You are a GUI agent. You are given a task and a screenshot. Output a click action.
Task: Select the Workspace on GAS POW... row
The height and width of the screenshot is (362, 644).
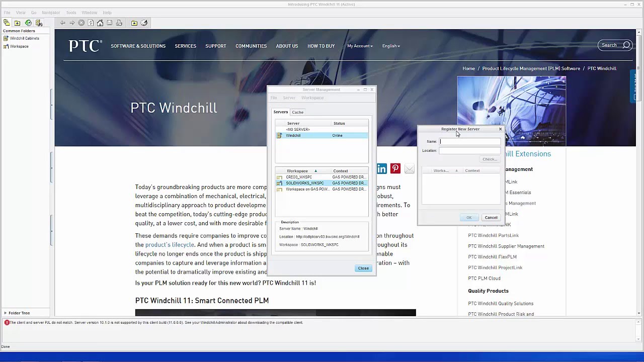(x=321, y=189)
